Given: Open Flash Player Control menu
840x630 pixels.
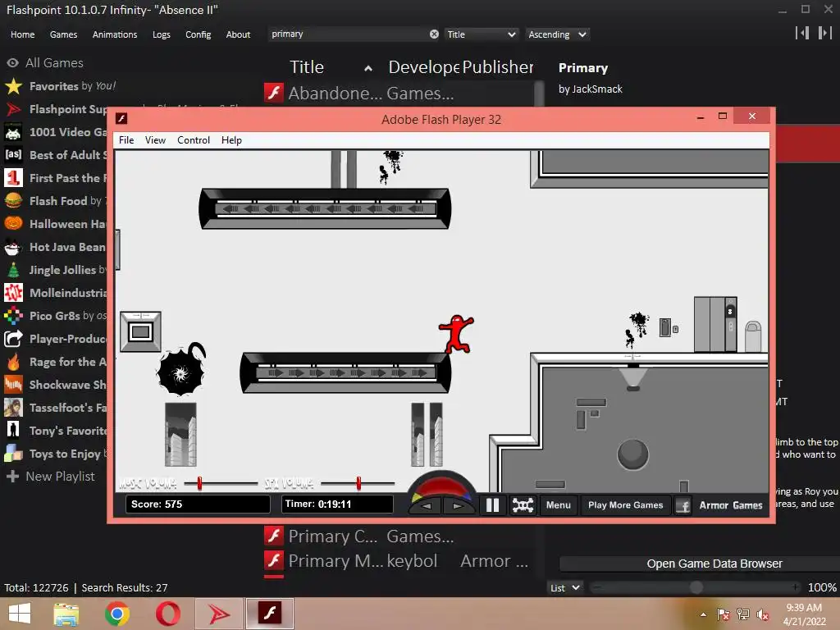Looking at the screenshot, I should pos(194,139).
